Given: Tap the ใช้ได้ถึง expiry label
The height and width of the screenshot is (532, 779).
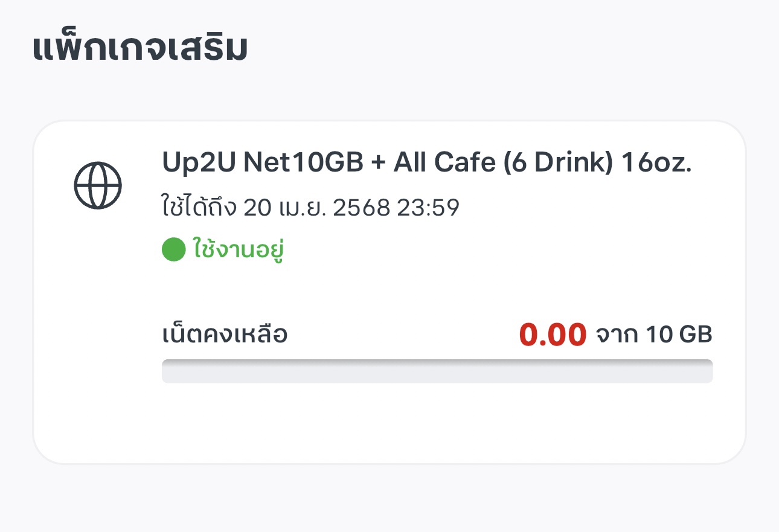Looking at the screenshot, I should pyautogui.click(x=200, y=208).
